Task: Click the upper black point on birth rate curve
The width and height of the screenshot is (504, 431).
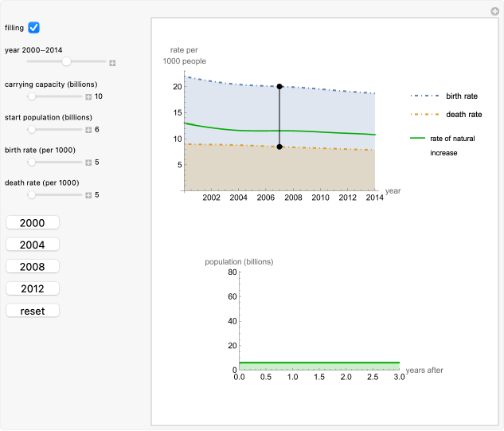Action: pos(279,86)
